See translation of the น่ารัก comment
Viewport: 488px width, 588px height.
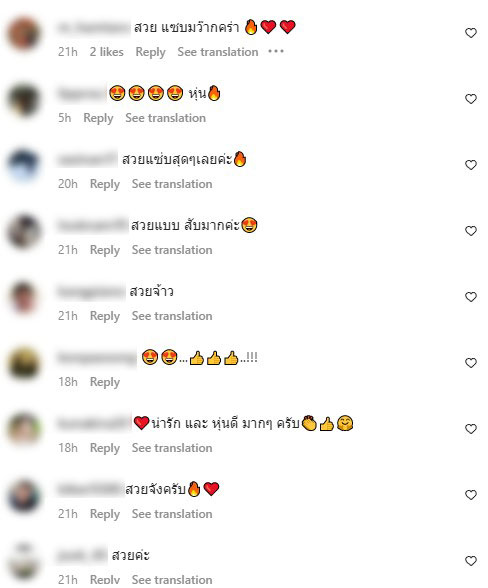172,448
